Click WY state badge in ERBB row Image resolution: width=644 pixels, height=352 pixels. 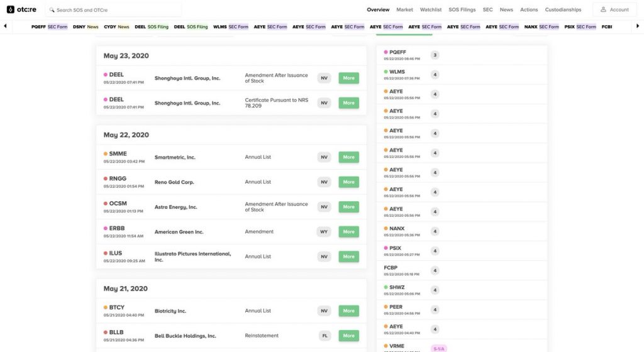point(324,232)
